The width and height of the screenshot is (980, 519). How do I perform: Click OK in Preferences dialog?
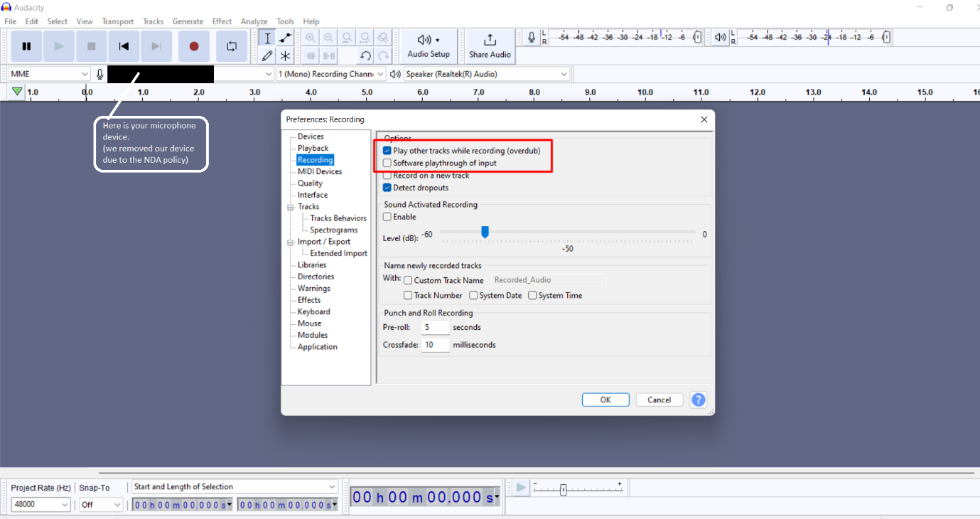click(605, 400)
